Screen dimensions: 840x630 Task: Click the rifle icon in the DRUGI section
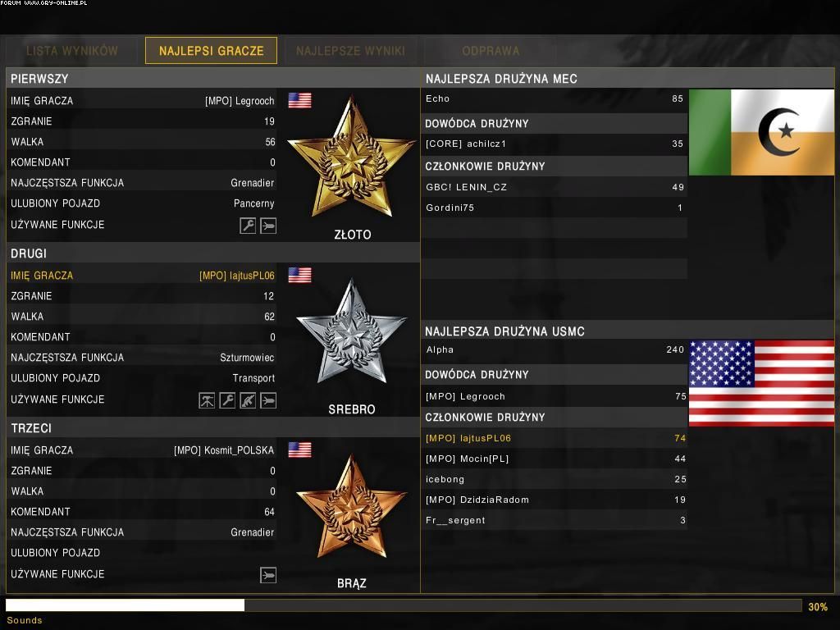coord(248,400)
